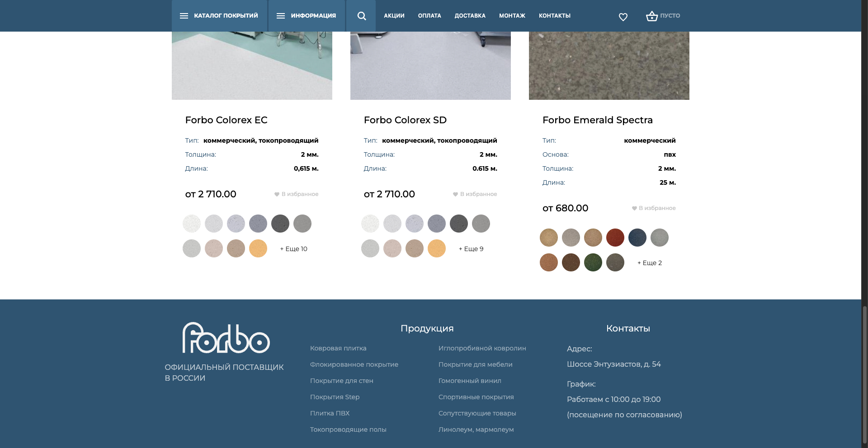Click the address Шоссе Энтузиастов, д. 54

(614, 364)
